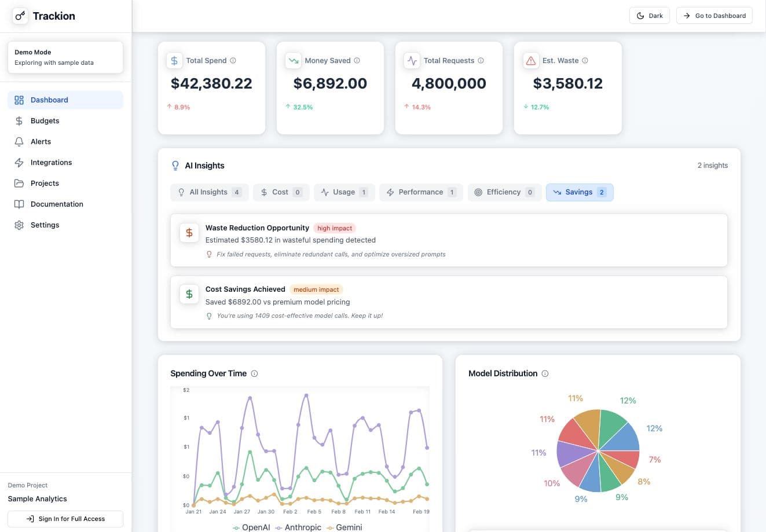Select the Integrations sidebar icon
The width and height of the screenshot is (766, 532).
[x=18, y=162]
